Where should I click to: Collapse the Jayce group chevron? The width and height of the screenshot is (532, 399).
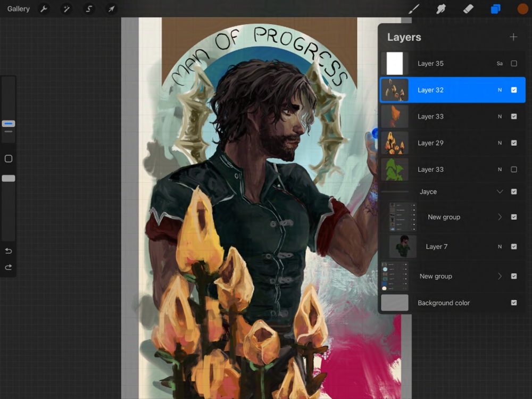tap(500, 192)
